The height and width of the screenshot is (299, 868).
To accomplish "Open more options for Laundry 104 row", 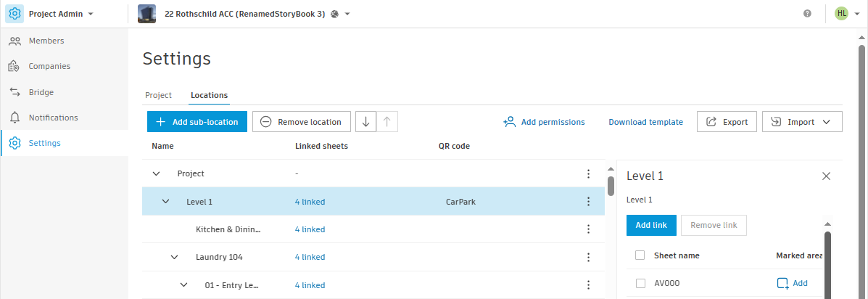I will [x=589, y=257].
